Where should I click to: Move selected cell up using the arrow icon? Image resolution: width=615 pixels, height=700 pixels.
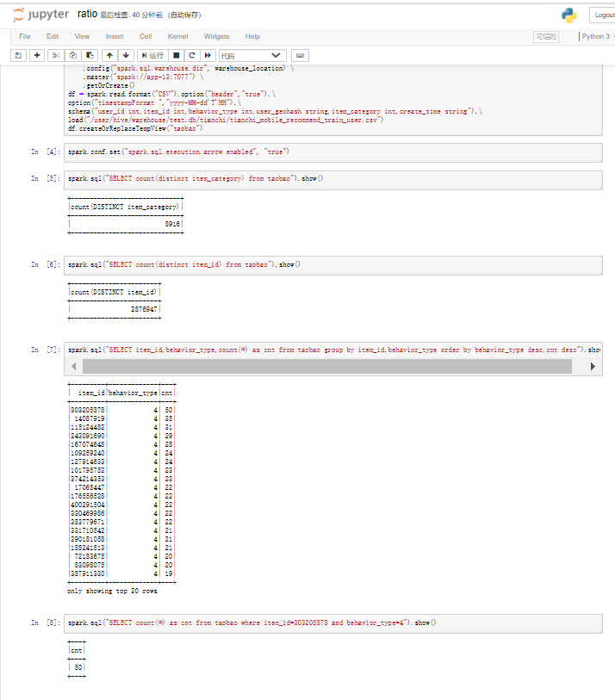tap(109, 55)
